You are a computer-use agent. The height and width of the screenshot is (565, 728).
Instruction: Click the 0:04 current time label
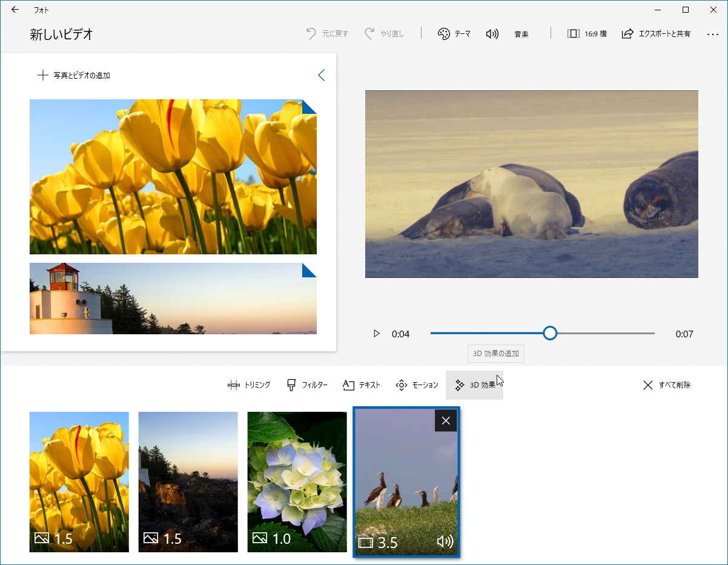coord(401,334)
